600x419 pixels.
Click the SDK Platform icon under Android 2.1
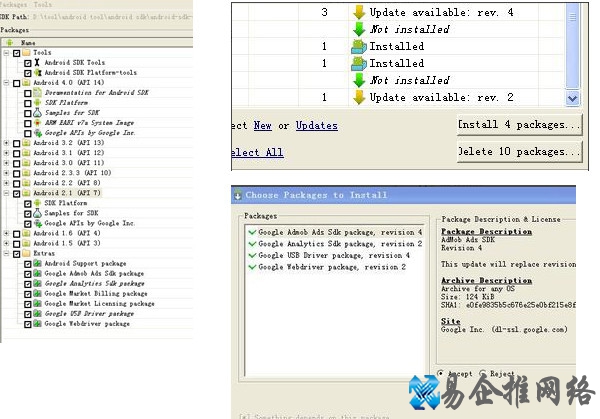[x=37, y=203]
